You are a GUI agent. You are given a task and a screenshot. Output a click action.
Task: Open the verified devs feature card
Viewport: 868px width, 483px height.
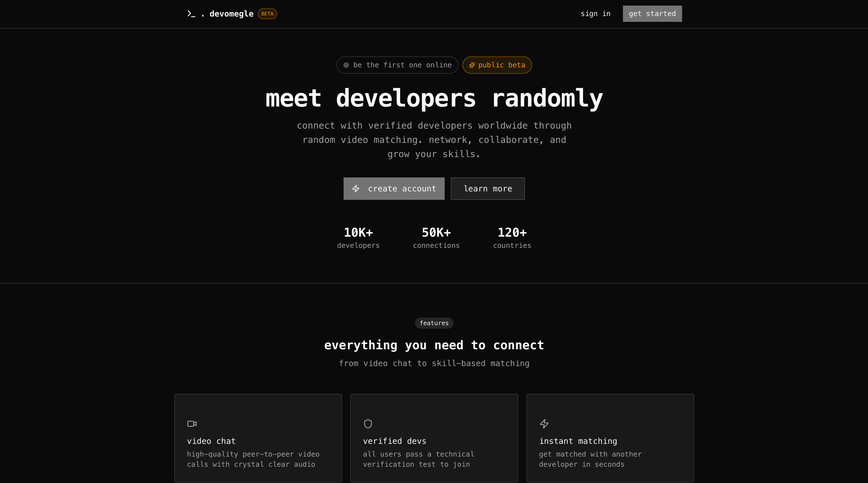click(434, 438)
